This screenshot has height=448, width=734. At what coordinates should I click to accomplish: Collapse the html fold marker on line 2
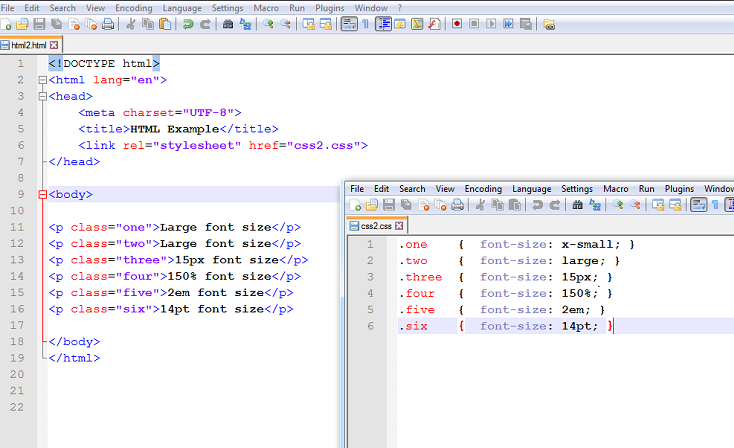(43, 80)
